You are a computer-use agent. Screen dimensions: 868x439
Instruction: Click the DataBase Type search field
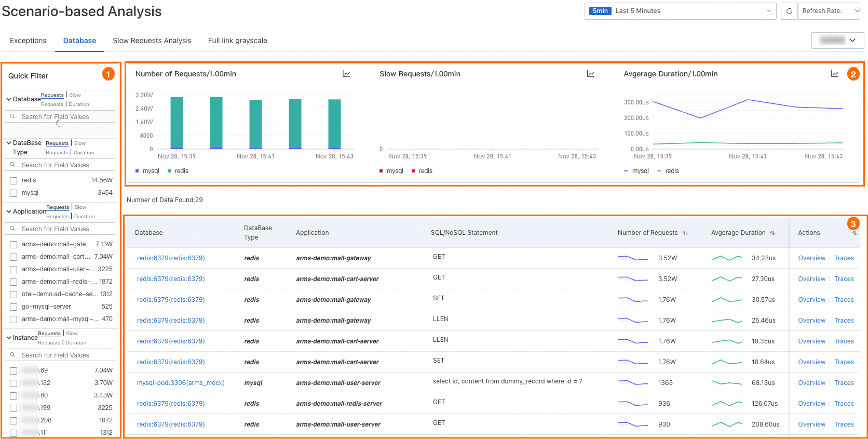(x=60, y=165)
